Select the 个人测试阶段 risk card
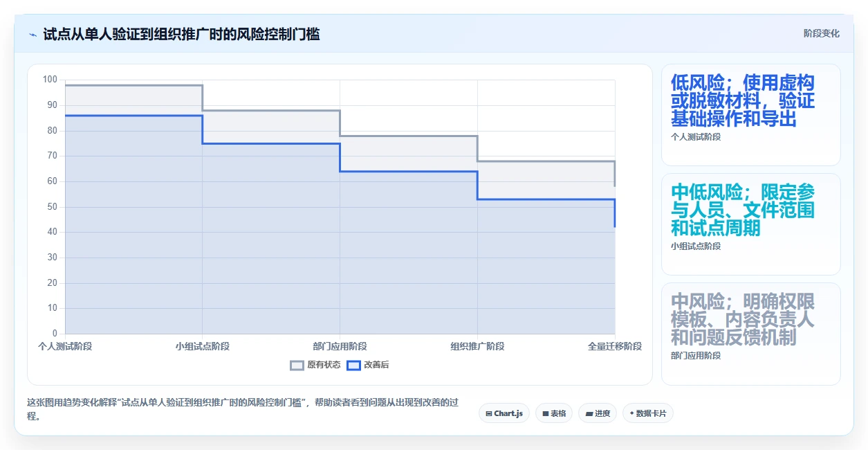 click(751, 115)
